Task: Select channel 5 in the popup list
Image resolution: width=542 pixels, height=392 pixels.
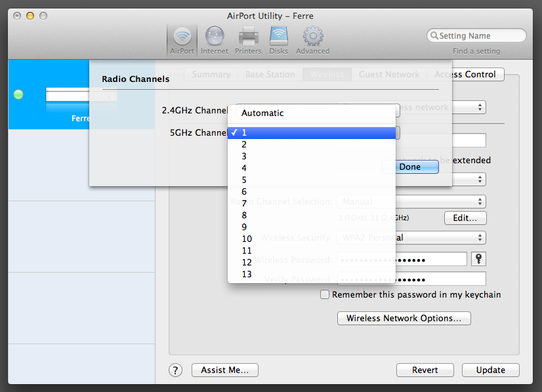Action: click(x=312, y=180)
